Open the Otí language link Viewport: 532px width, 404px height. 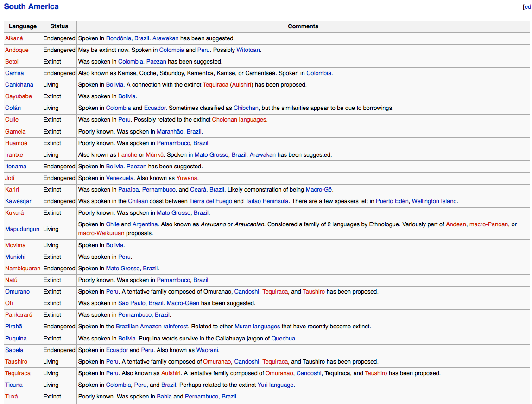(9, 303)
